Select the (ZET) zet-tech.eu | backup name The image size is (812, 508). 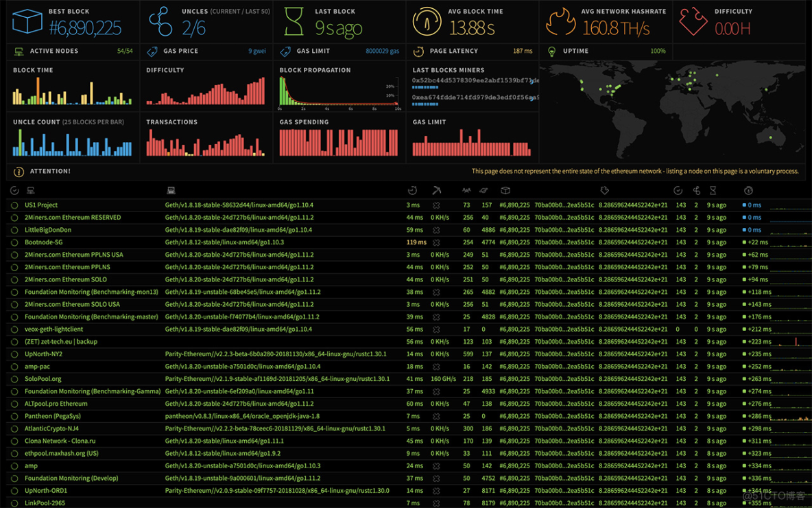coord(61,342)
